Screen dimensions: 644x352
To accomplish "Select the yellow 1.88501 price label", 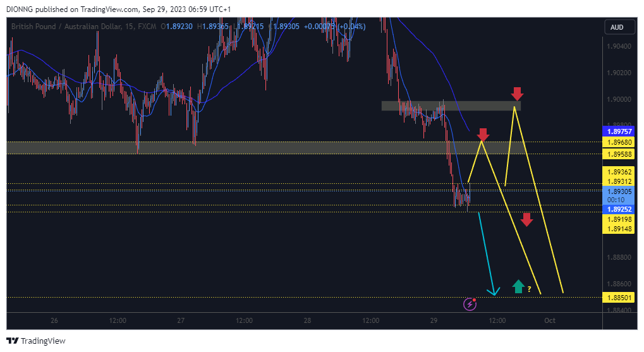I will pyautogui.click(x=619, y=298).
